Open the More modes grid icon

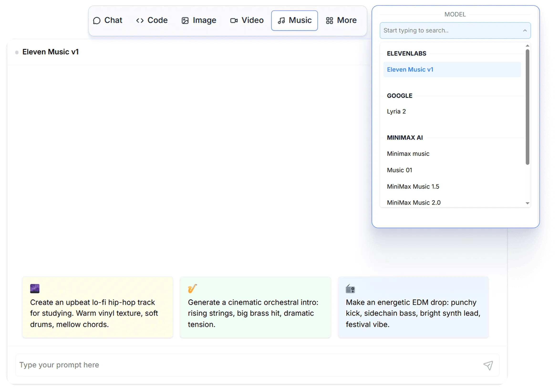329,20
